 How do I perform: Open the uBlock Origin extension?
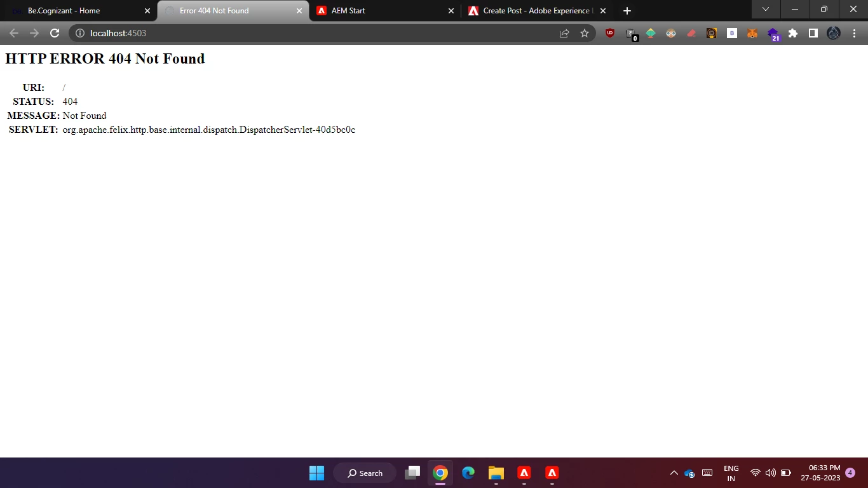(610, 33)
